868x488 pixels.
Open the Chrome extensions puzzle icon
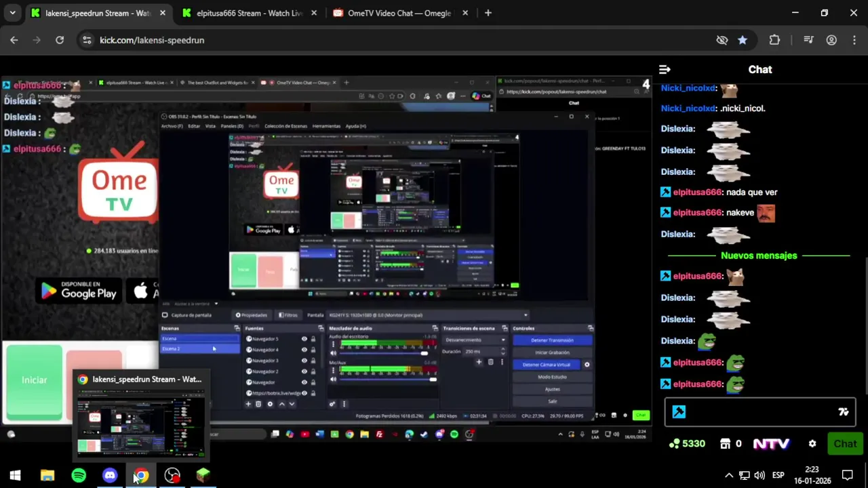(774, 40)
